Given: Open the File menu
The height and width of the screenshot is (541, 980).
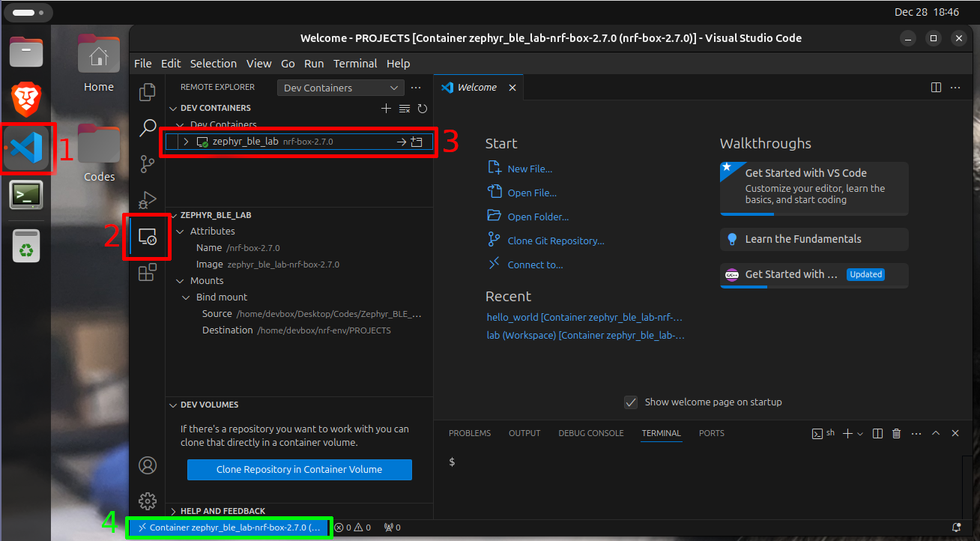Looking at the screenshot, I should click(x=142, y=64).
